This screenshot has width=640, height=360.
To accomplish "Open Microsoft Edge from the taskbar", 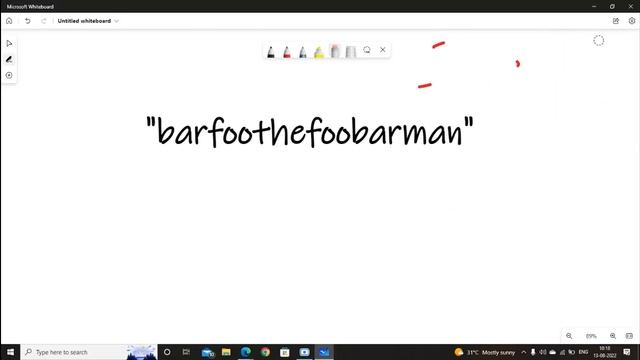I will (246, 352).
